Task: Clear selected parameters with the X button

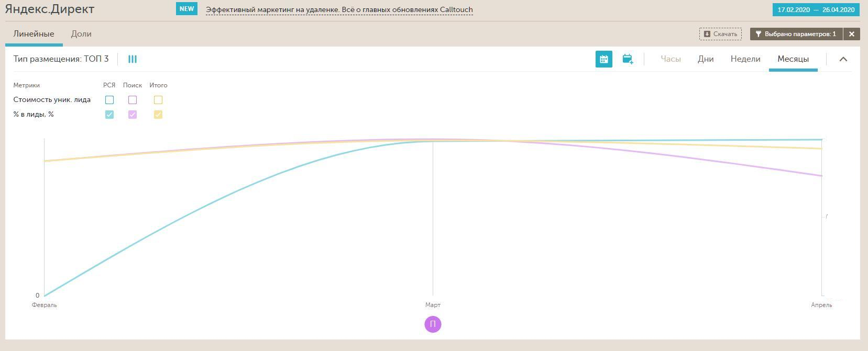Action: [x=851, y=34]
